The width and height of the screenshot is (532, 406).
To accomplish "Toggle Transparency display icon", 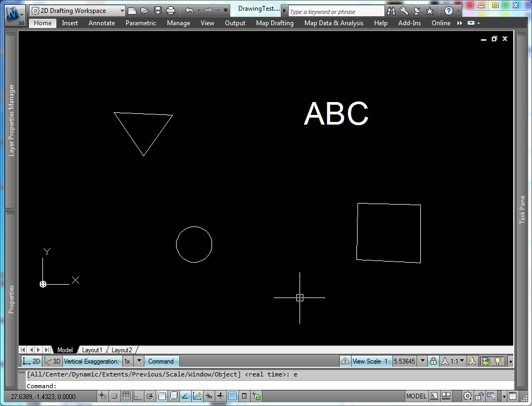I will tap(232, 396).
